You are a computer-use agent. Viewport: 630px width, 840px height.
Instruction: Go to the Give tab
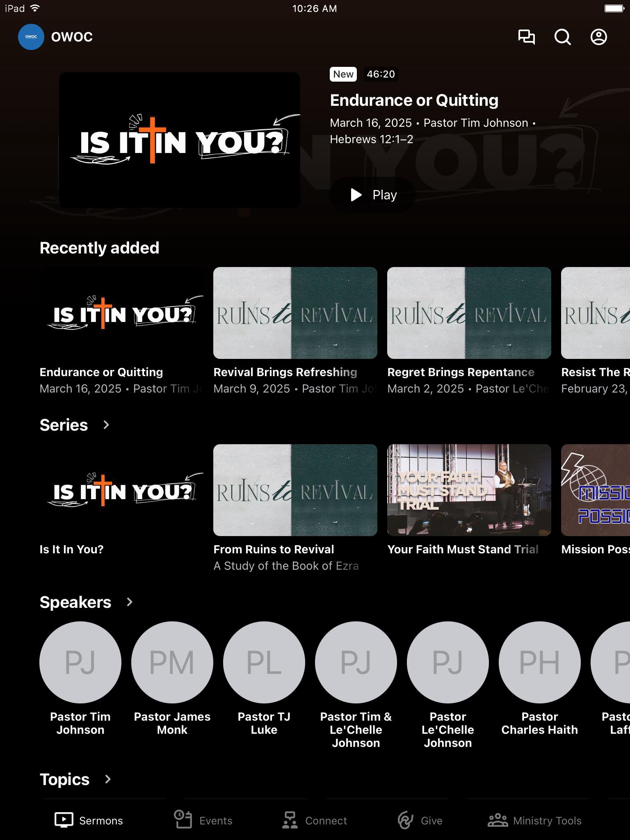pyautogui.click(x=420, y=820)
